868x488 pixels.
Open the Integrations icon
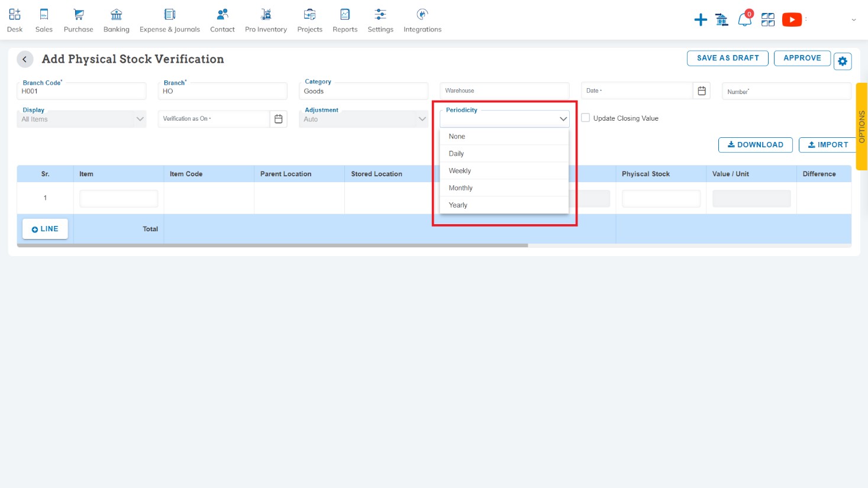click(x=422, y=14)
